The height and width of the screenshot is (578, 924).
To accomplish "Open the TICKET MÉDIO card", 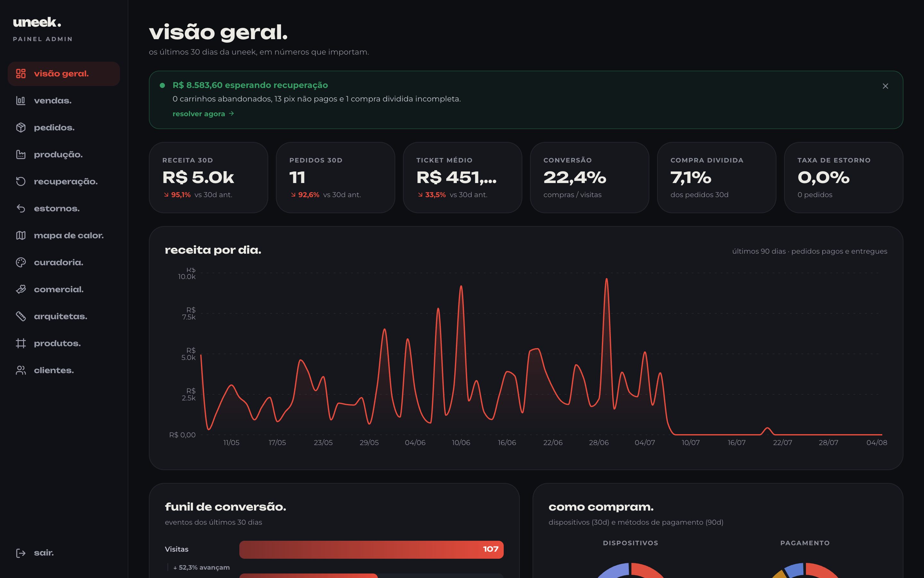I will 462,177.
